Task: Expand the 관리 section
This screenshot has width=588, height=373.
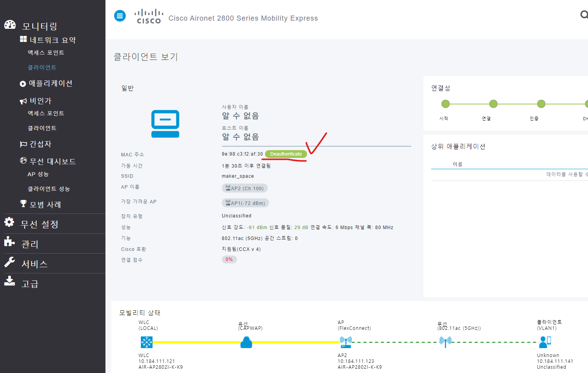Action: tap(30, 244)
